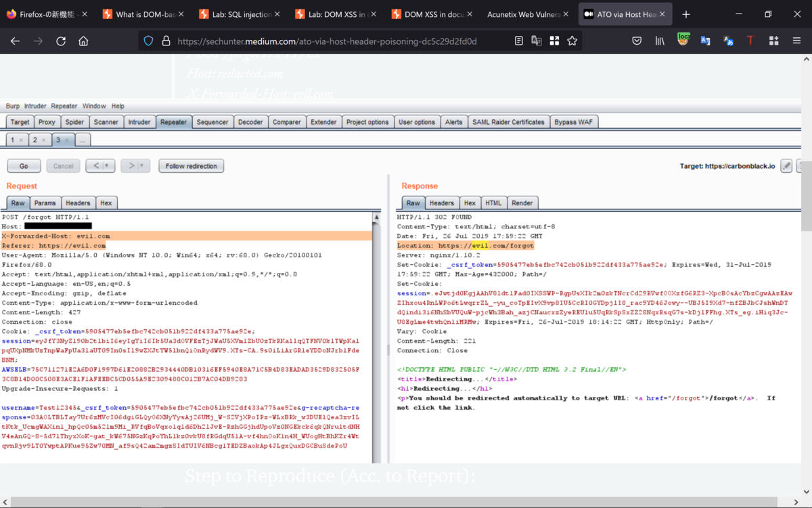Click the highlighted Location response header line
Viewport: 812px width, 508px height.
[466, 246]
